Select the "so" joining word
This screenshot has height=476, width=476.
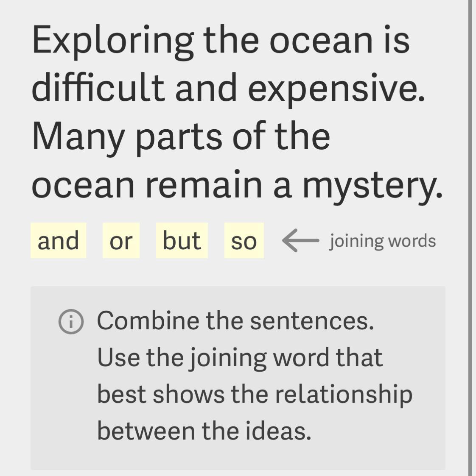tap(244, 240)
